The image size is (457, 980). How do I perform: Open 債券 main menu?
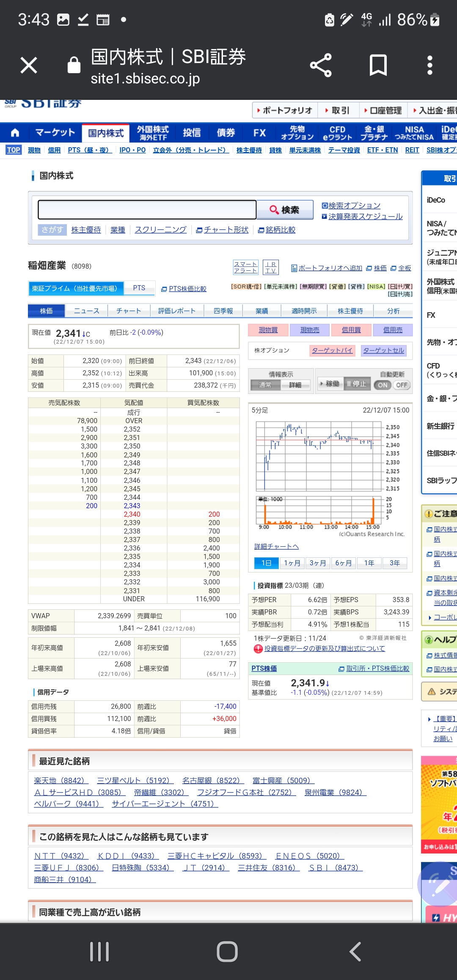pos(226,133)
